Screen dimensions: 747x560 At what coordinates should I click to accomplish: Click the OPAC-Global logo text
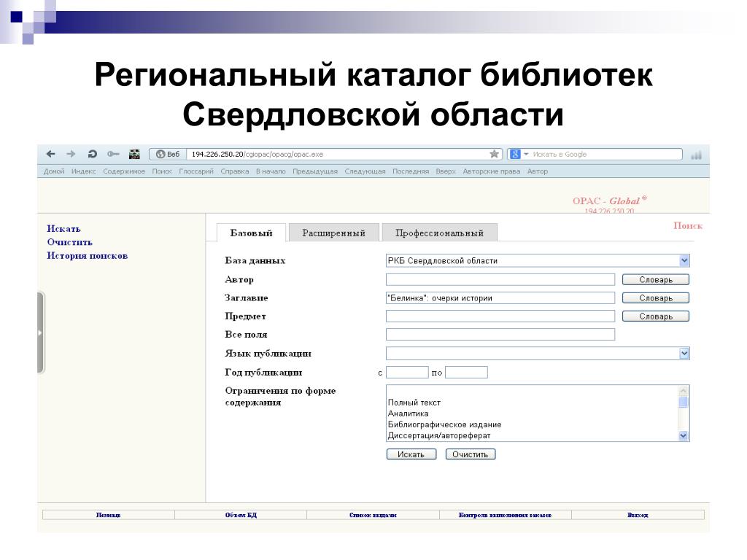(x=609, y=201)
